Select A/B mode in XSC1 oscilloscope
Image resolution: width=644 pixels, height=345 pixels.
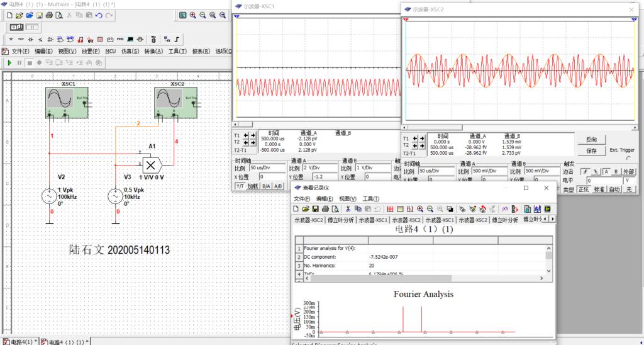coord(278,186)
